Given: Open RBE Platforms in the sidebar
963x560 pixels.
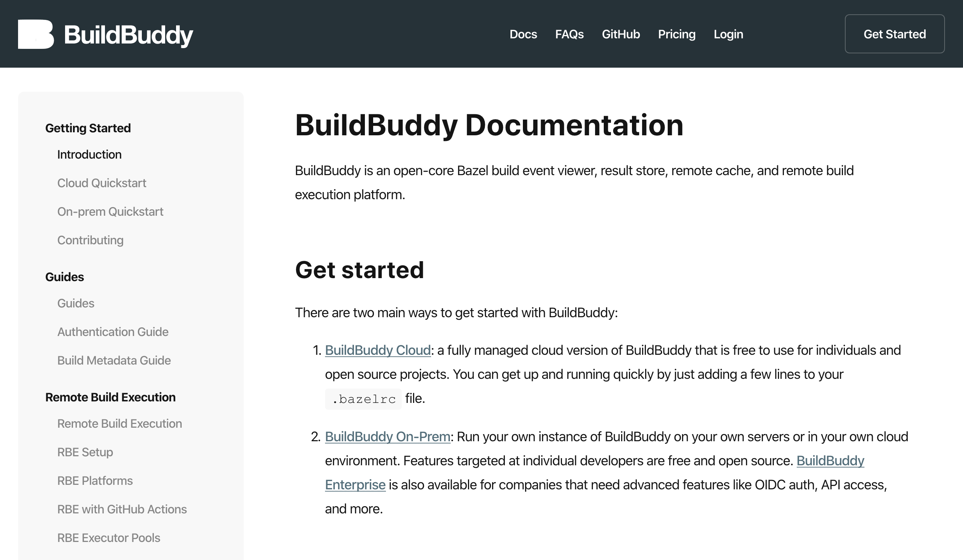Looking at the screenshot, I should (95, 481).
